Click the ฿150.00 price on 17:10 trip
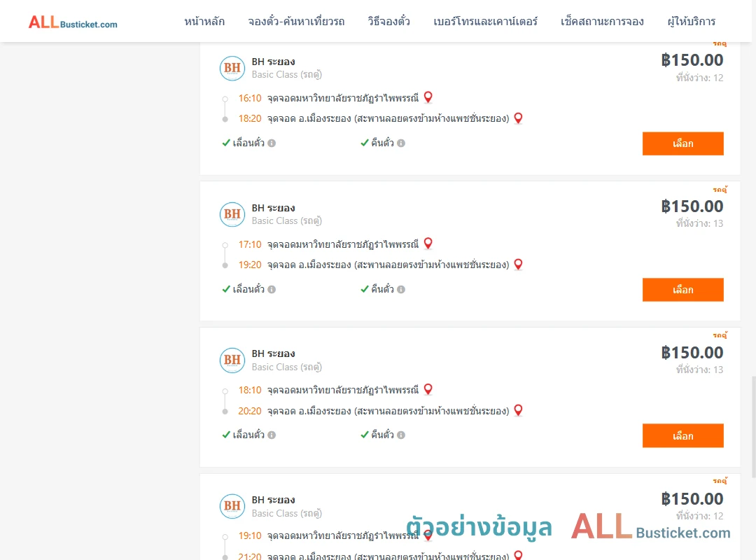Viewport: 756px width, 560px height. [692, 206]
